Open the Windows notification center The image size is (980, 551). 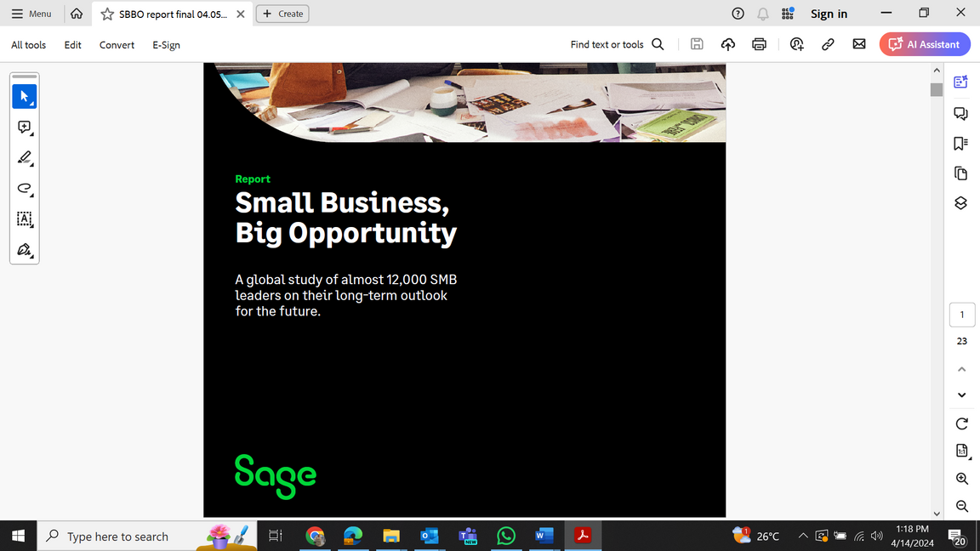point(956,537)
